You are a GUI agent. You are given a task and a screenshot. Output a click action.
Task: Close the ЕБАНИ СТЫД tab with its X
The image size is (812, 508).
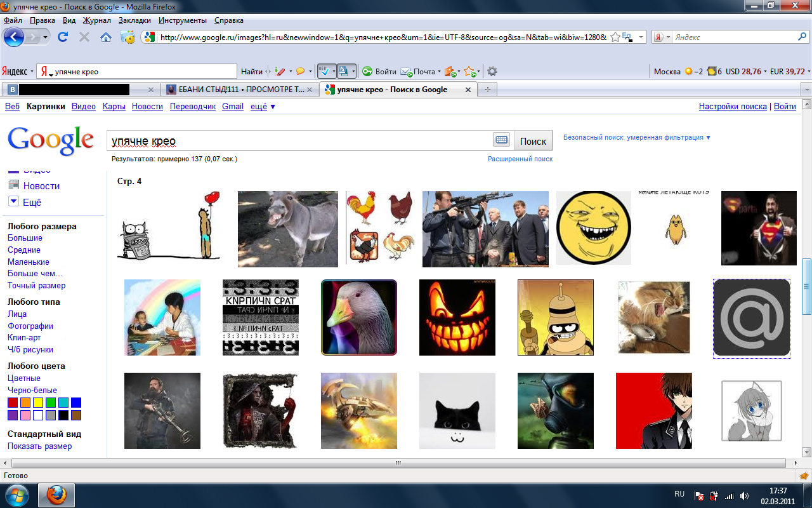(310, 90)
